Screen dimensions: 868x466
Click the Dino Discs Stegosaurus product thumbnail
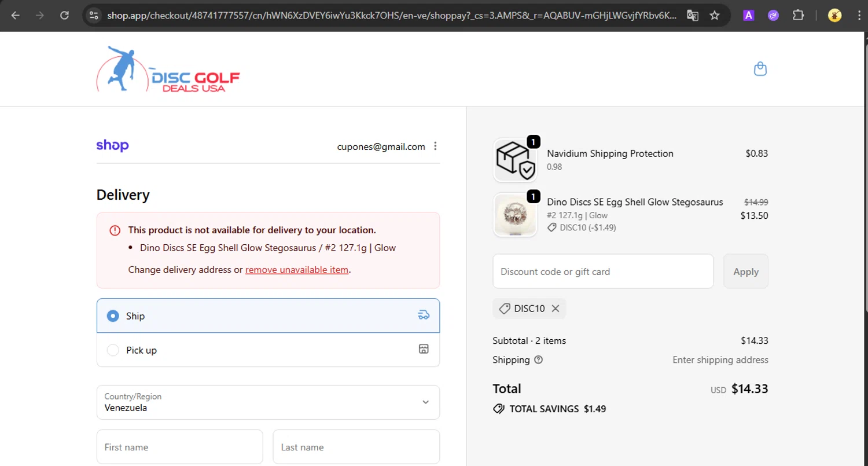(514, 215)
